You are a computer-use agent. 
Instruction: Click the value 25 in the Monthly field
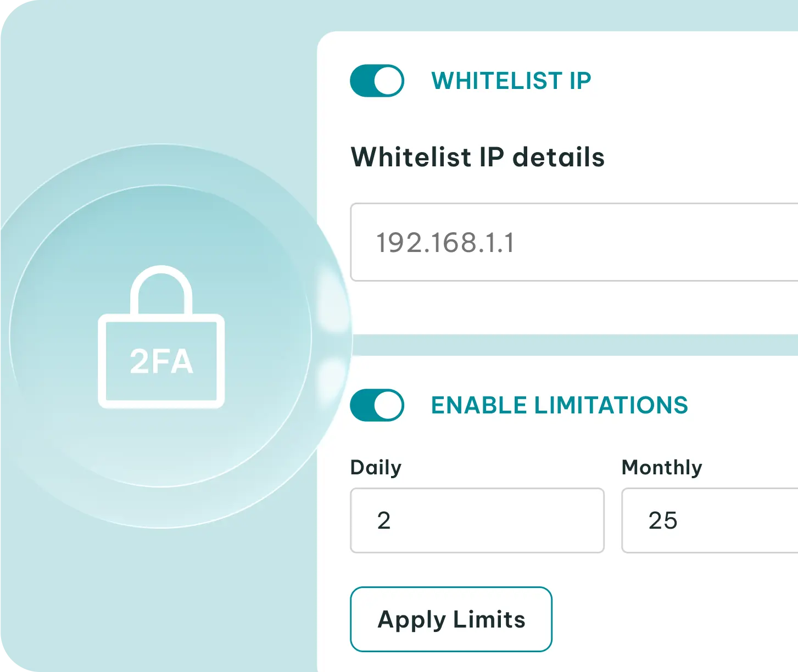[663, 520]
